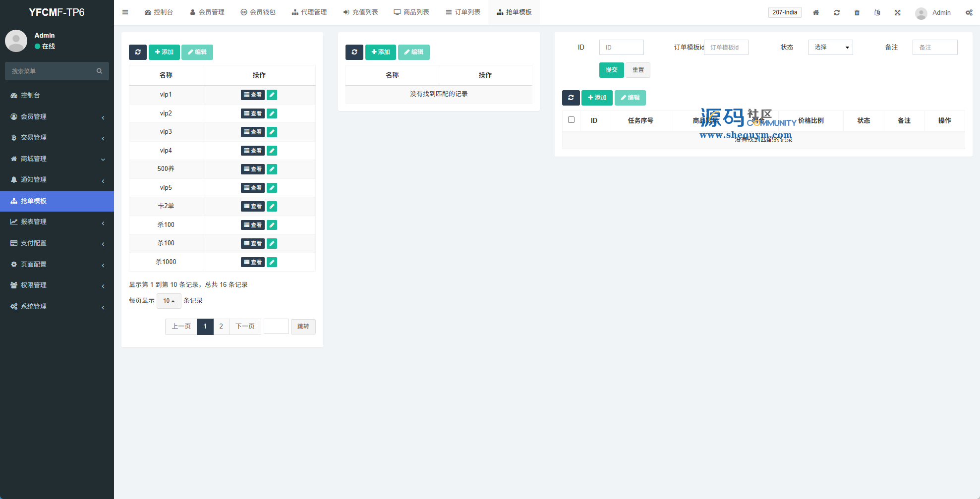Toggle the select-all checkbox in the task table
The width and height of the screenshot is (980, 499).
coord(571,120)
